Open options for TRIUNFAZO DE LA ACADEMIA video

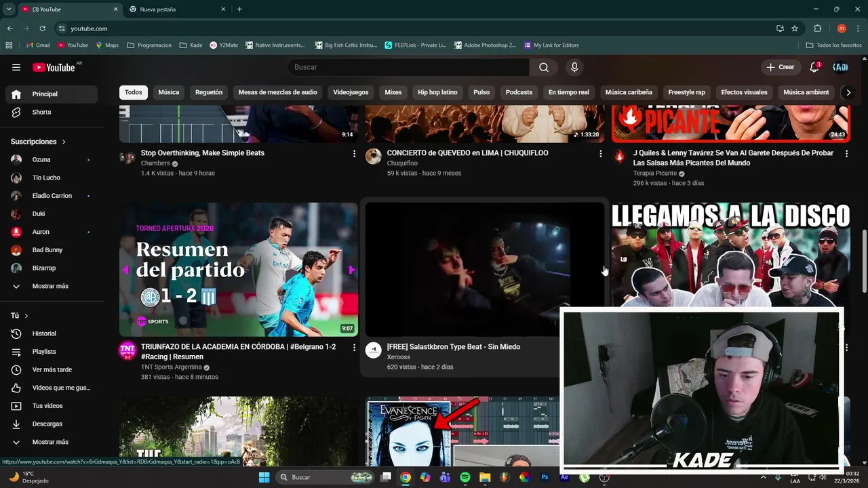coord(354,348)
